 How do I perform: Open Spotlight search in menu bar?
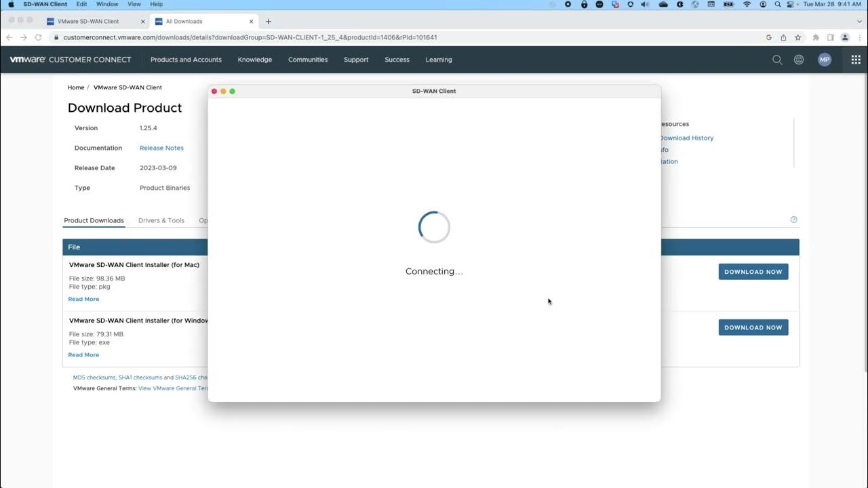tap(777, 4)
